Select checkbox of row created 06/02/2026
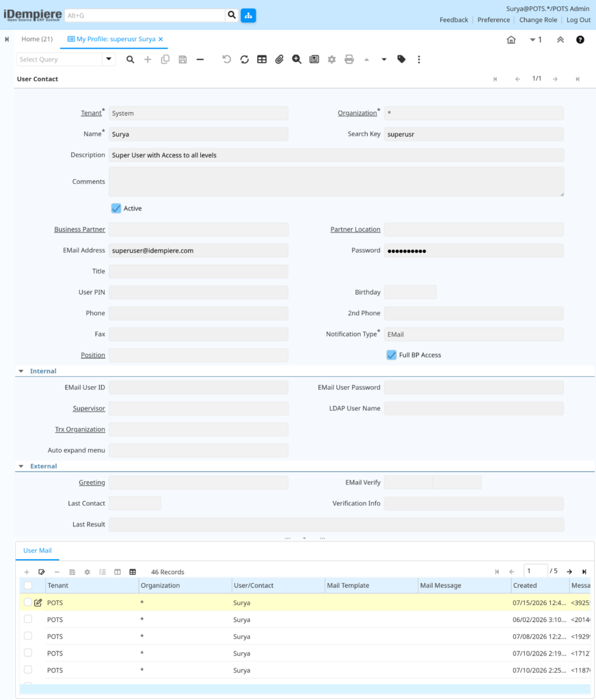This screenshot has height=700, width=596. pos(27,619)
